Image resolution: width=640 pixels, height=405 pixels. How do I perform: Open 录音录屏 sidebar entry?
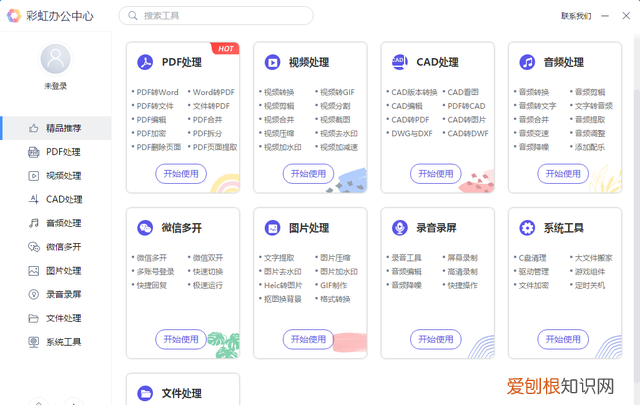point(56,294)
